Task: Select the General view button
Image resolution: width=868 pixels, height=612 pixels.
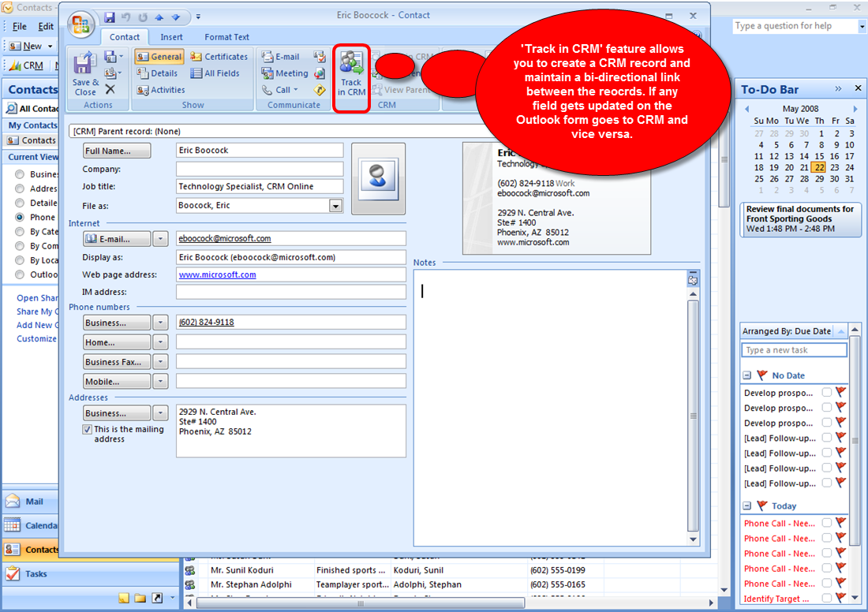Action: (159, 57)
